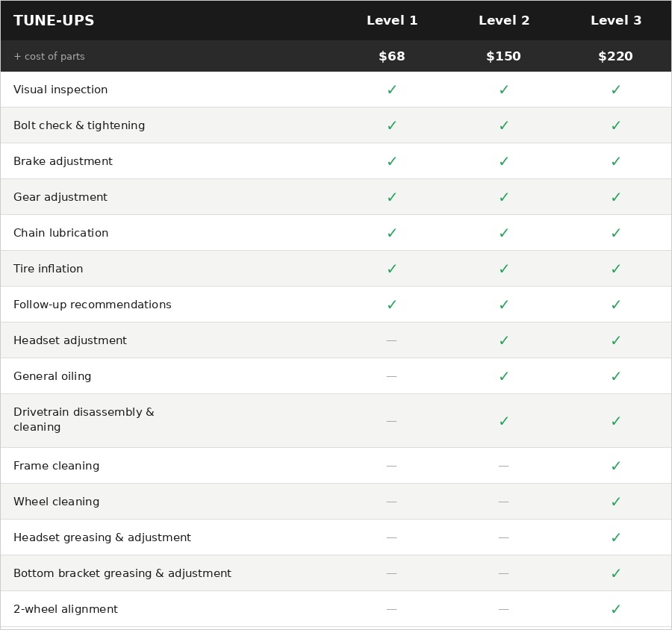The image size is (672, 630).
Task: Click Level 3 checkmark for 2-wheel alignment
Action: pyautogui.click(x=616, y=609)
